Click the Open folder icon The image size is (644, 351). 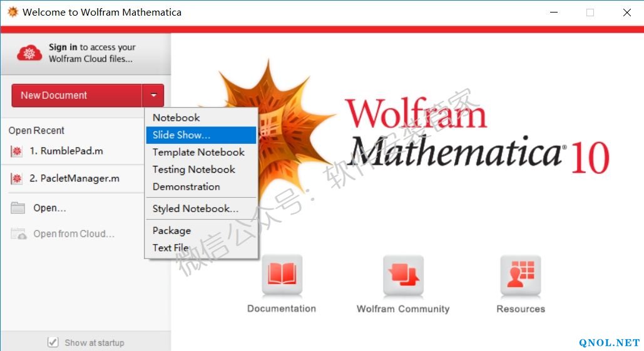click(x=18, y=208)
